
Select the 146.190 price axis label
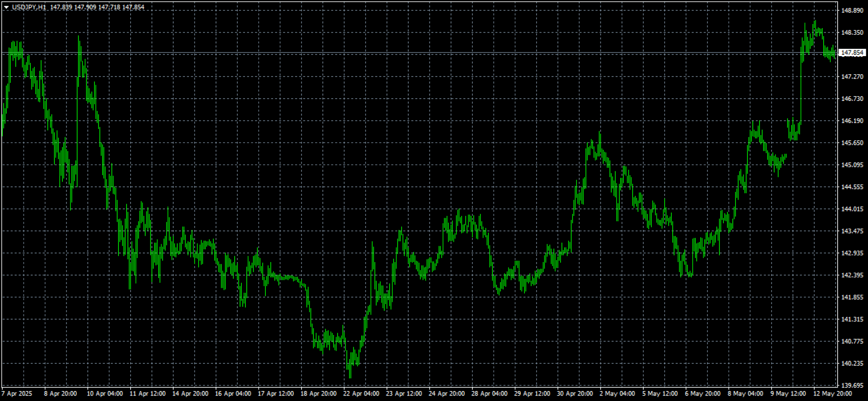[852, 121]
